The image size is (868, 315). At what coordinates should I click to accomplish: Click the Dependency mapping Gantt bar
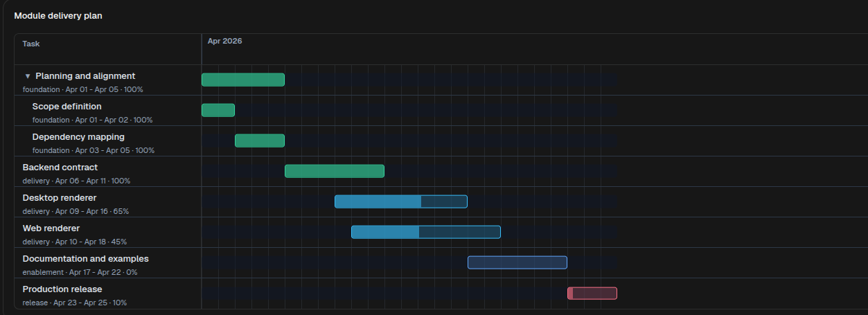pos(260,141)
